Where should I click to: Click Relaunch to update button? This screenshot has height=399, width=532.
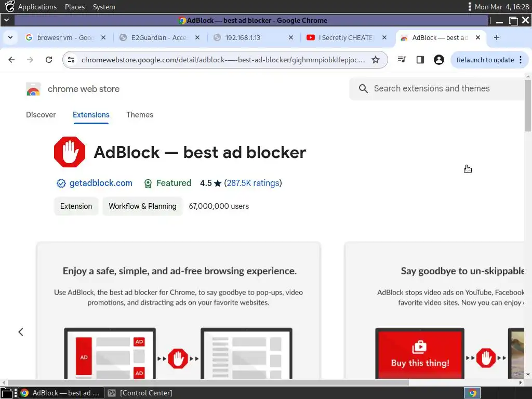(485, 60)
